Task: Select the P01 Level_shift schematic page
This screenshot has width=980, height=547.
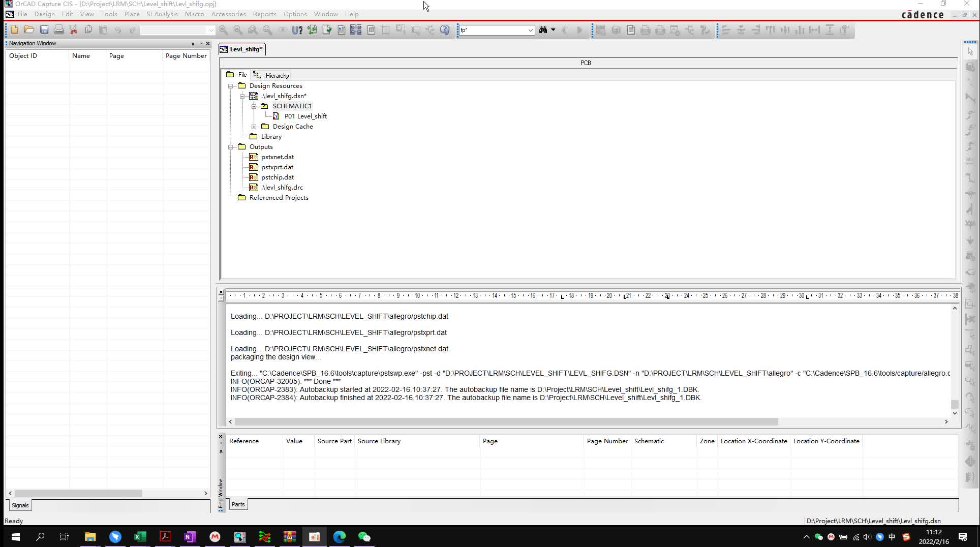Action: click(x=305, y=116)
